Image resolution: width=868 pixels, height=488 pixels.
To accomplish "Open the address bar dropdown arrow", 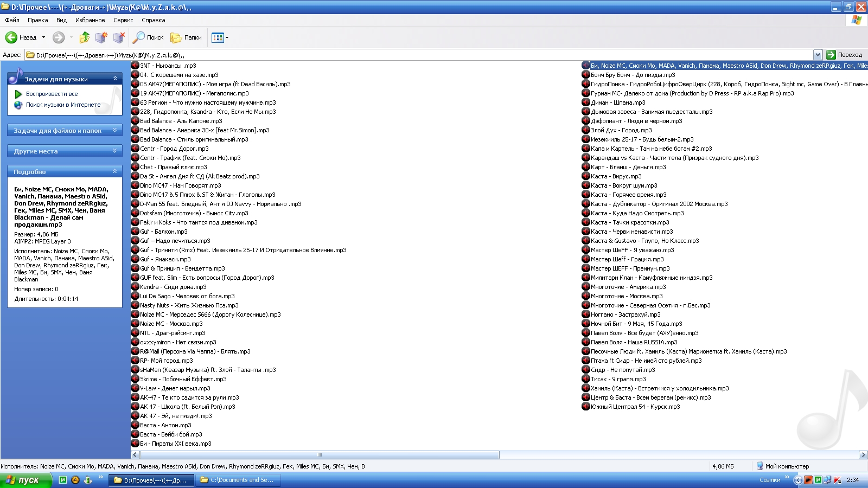I will [x=818, y=55].
